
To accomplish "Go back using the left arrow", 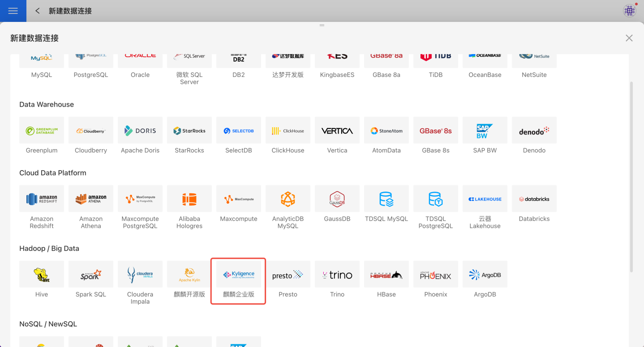I will tap(38, 11).
